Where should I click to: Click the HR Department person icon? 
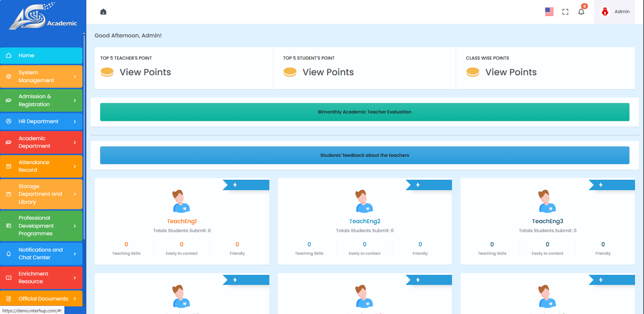tap(8, 121)
